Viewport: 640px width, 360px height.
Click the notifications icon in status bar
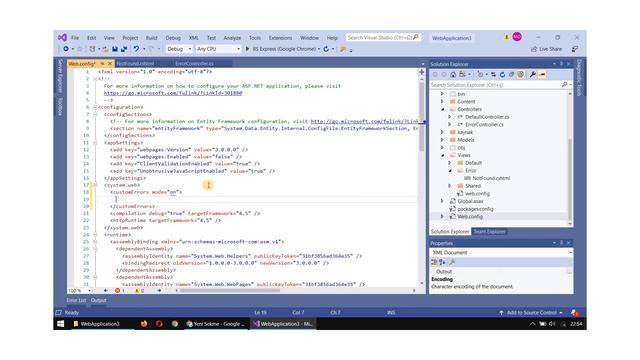click(x=575, y=313)
